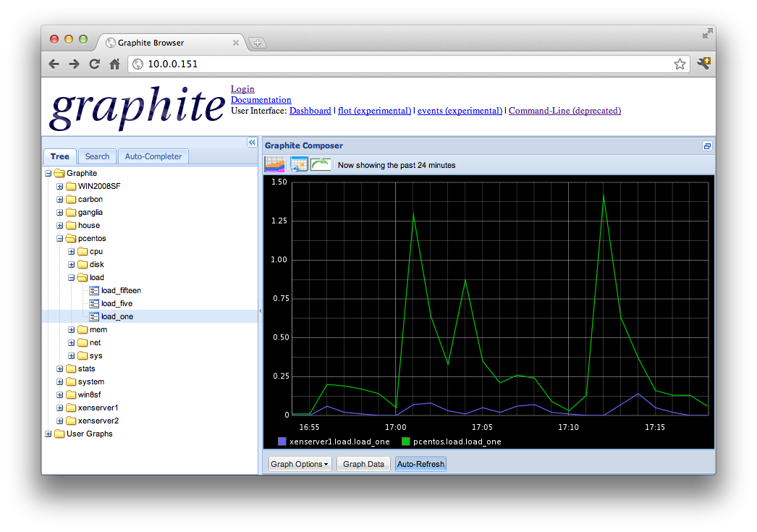Expand the mem folder node
This screenshot has height=532, width=757.
(70, 329)
